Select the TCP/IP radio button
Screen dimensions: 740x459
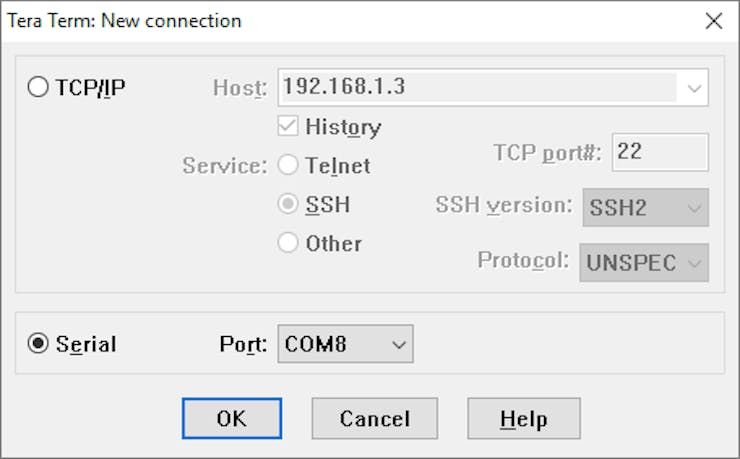click(38, 87)
